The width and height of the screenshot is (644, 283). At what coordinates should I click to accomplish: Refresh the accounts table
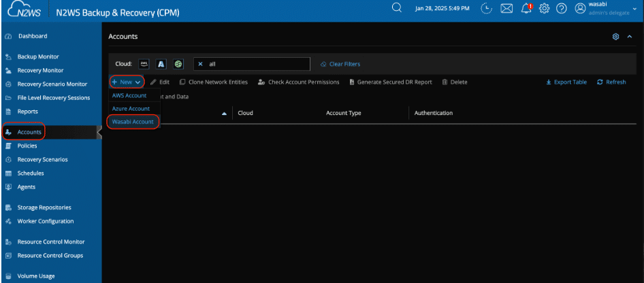611,82
